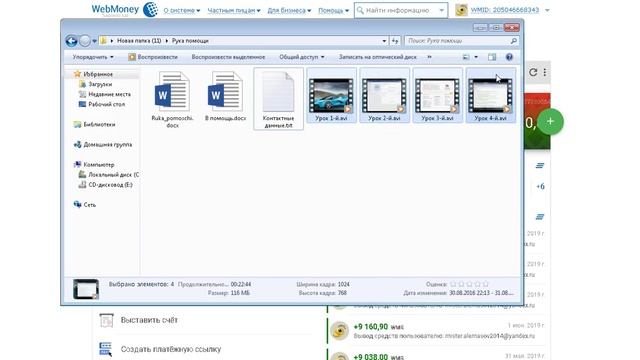The image size is (640, 360).
Task: Open Explorer help question mark icon
Action: [x=509, y=57]
